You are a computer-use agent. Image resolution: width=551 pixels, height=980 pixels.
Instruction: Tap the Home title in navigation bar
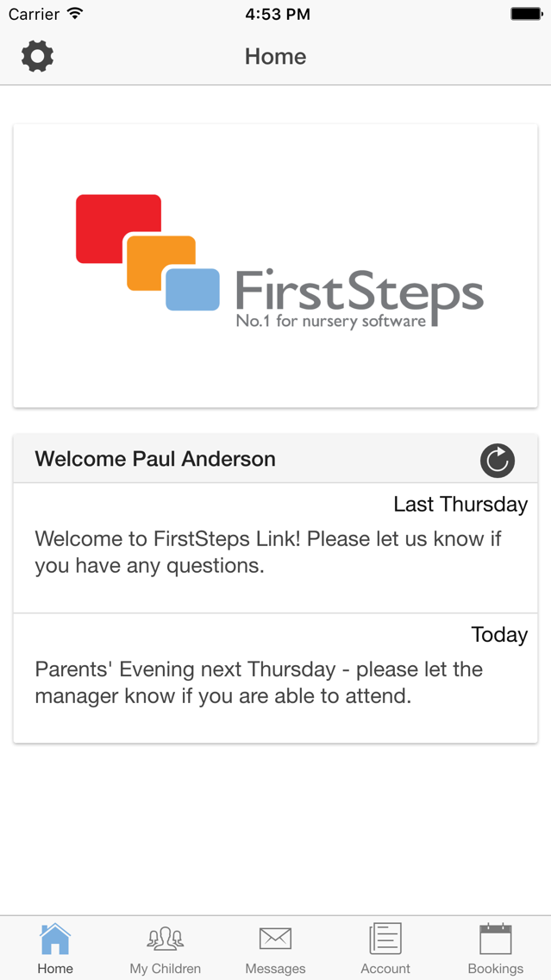point(276,56)
